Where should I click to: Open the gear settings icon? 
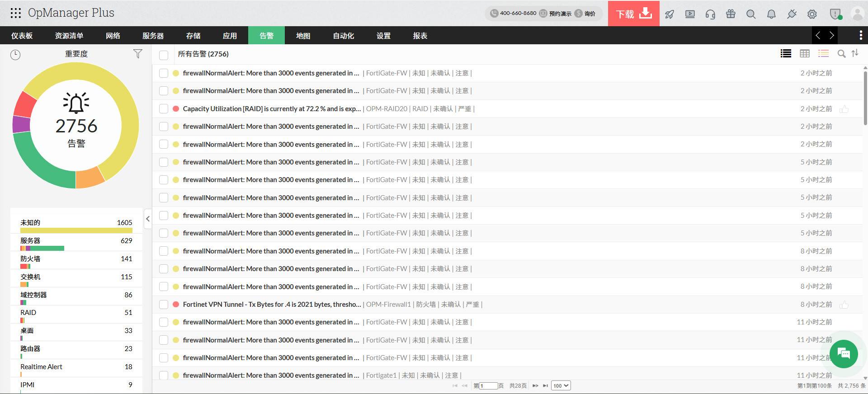[812, 14]
